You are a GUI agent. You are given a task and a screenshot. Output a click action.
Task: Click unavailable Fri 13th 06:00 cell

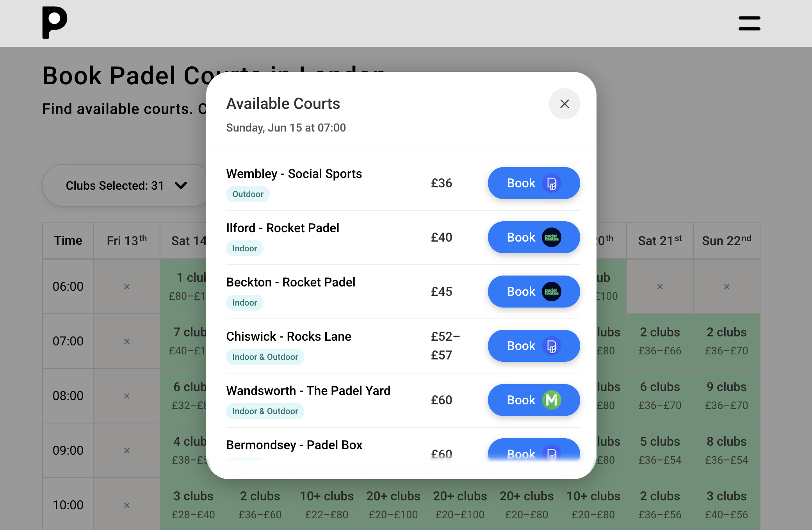coord(127,286)
